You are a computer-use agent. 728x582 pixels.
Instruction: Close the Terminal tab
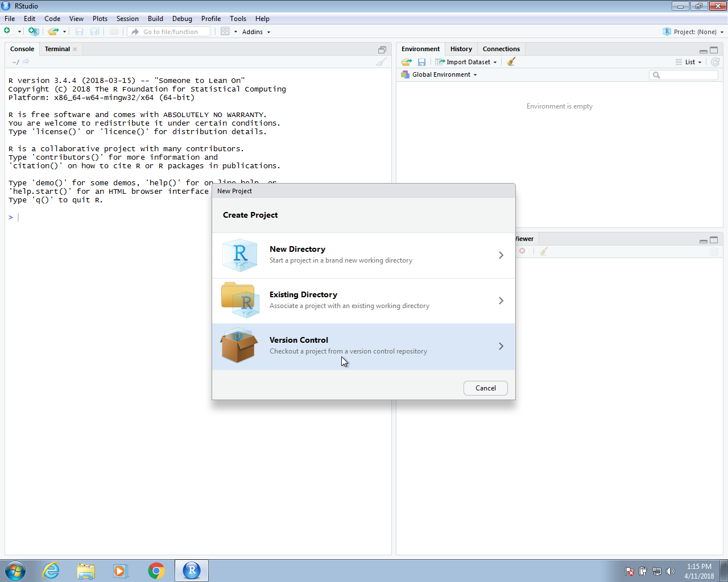pyautogui.click(x=75, y=49)
